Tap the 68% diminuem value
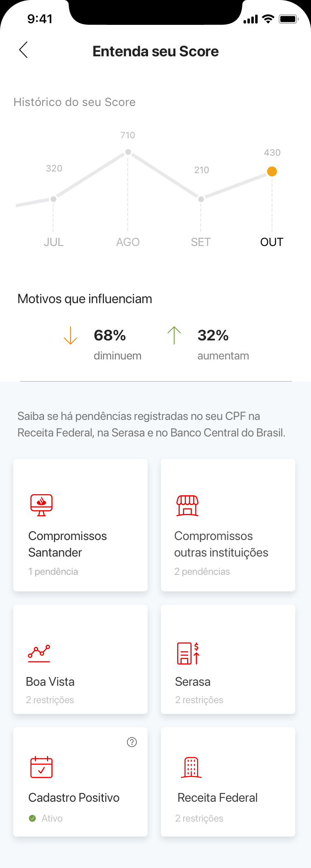This screenshot has height=868, width=311. [110, 335]
